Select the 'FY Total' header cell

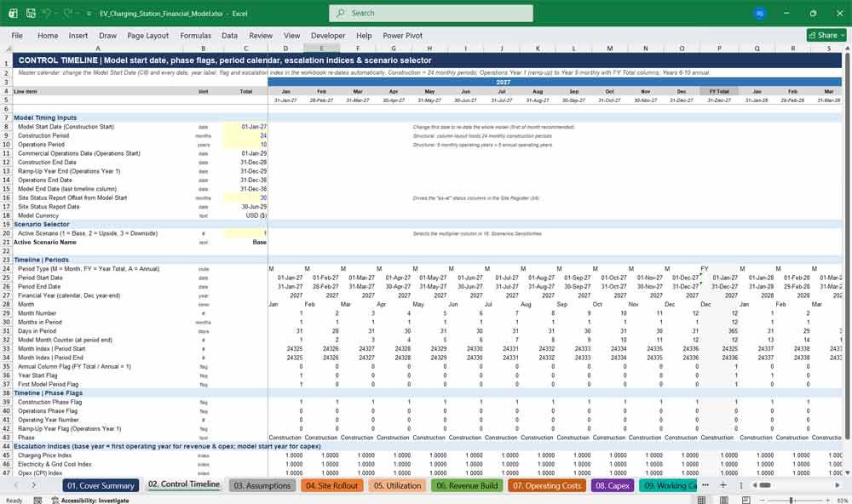click(x=719, y=91)
